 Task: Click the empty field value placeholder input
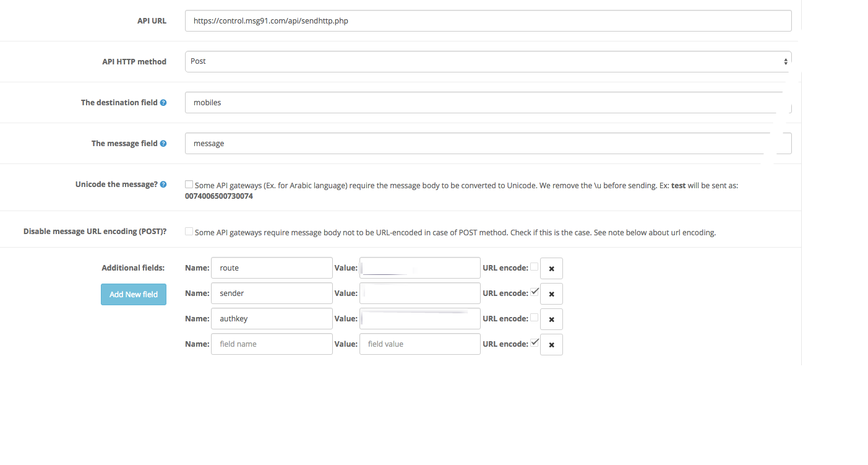[420, 344]
